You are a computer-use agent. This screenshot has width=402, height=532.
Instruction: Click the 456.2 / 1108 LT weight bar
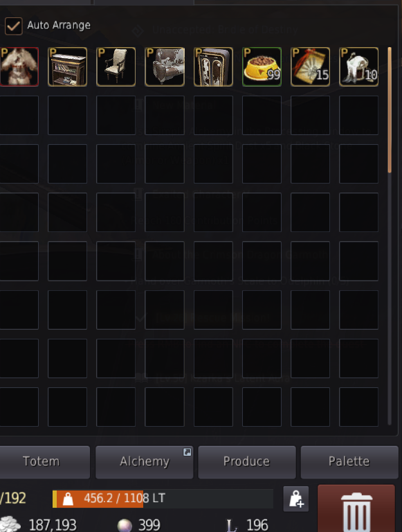(x=163, y=499)
